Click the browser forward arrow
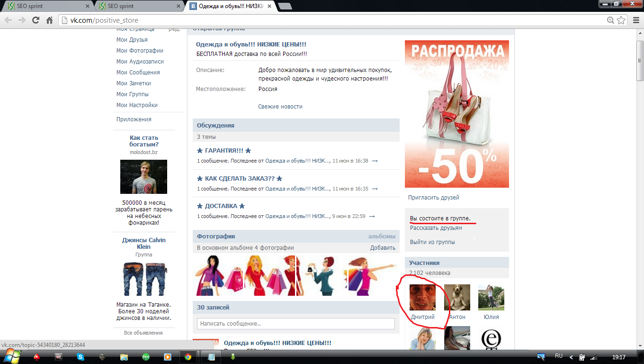The image size is (644, 364). click(22, 20)
